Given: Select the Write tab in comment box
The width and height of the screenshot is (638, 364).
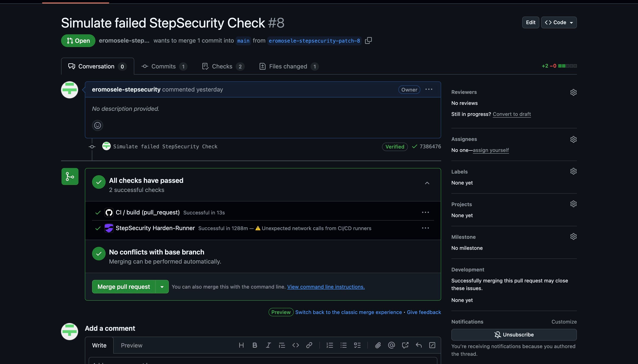Looking at the screenshot, I should (x=99, y=345).
